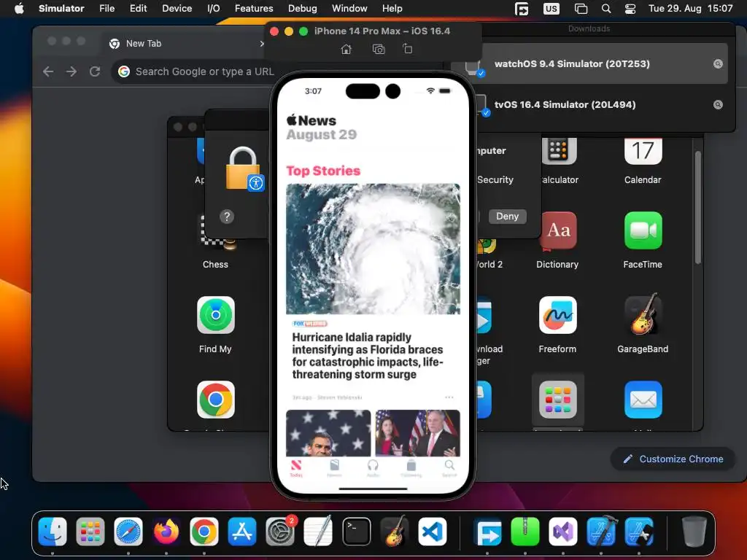Open the Device menu
The height and width of the screenshot is (560, 747).
point(177,9)
